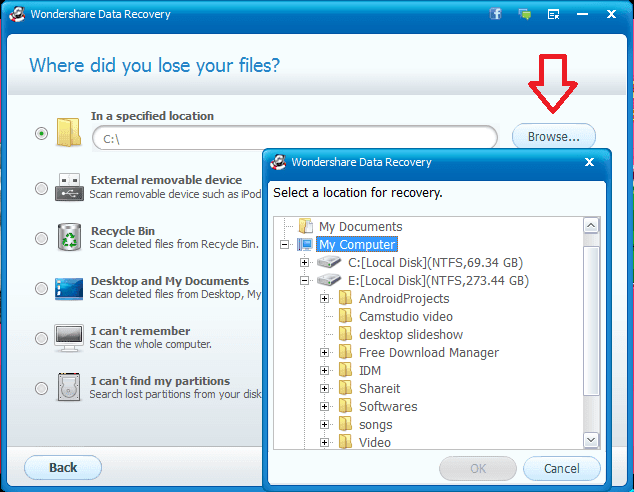
Task: Expand the C: Local Disk node
Action: [304, 263]
